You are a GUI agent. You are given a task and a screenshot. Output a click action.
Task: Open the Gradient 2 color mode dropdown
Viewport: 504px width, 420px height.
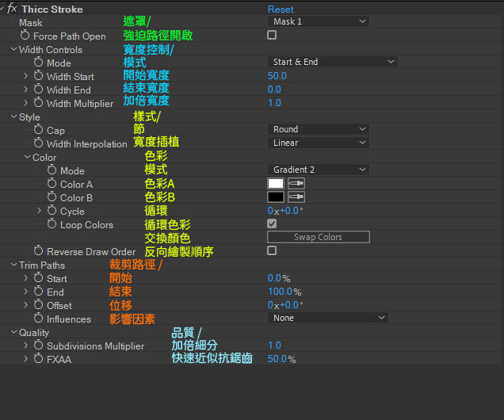pos(319,170)
